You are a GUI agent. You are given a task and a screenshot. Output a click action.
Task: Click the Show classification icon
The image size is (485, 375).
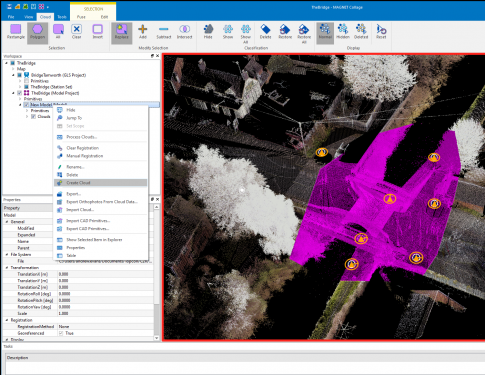tap(228, 32)
